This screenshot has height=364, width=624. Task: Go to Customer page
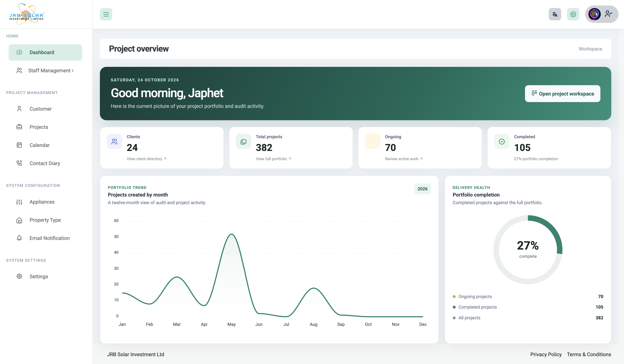(45, 109)
